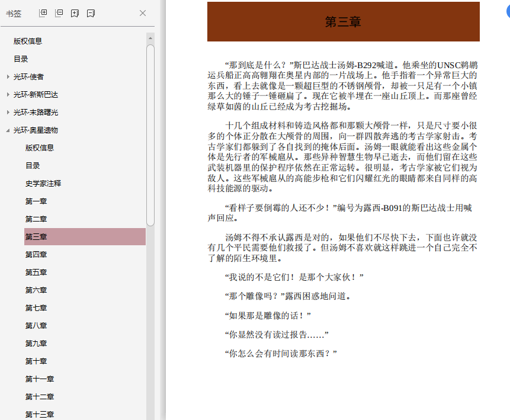Jump to 第十二章 bookmark
The height and width of the screenshot is (420, 510).
coord(40,396)
